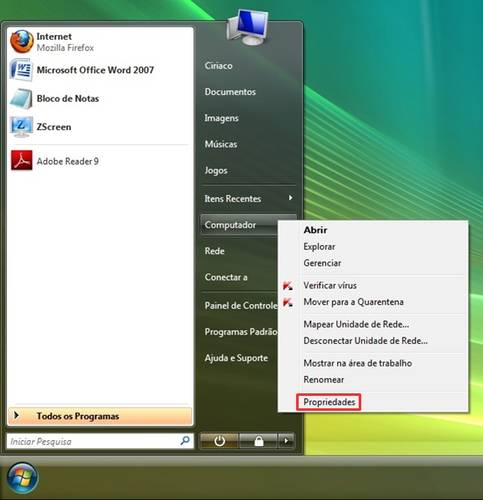Viewport: 483px width, 500px height.
Task: Select Mapear Unidade de Rede...
Action: coord(356,324)
